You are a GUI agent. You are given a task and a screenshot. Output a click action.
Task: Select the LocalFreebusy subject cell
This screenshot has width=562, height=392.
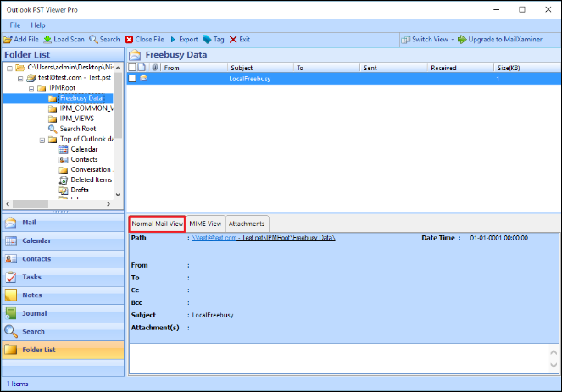[x=250, y=79]
